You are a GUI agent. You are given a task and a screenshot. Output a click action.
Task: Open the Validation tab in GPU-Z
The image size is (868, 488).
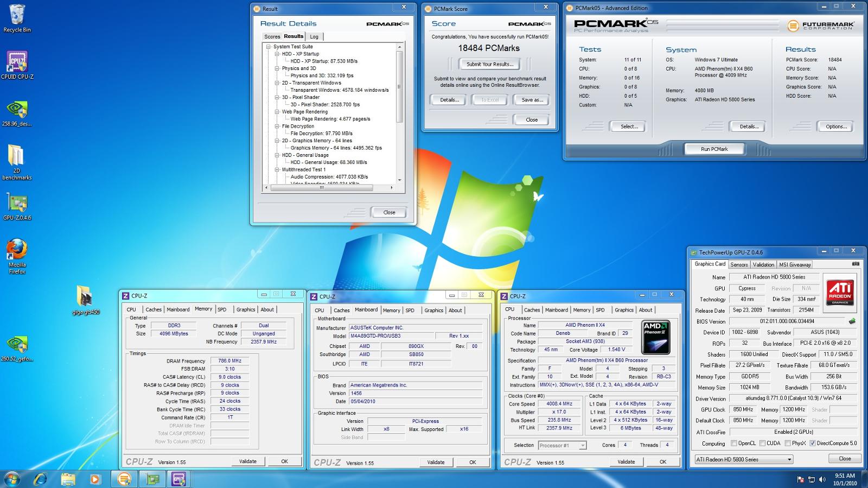[763, 264]
